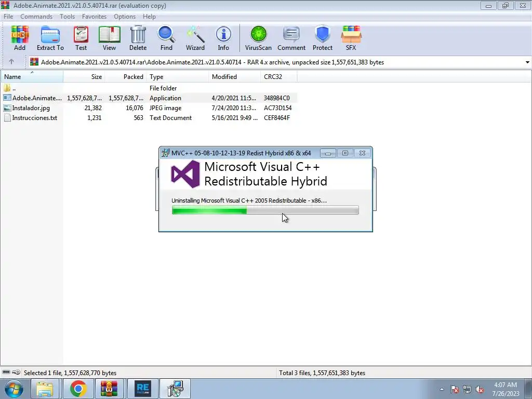This screenshot has height=399, width=532.
Task: Click the Add toolbar icon
Action: pos(20,38)
